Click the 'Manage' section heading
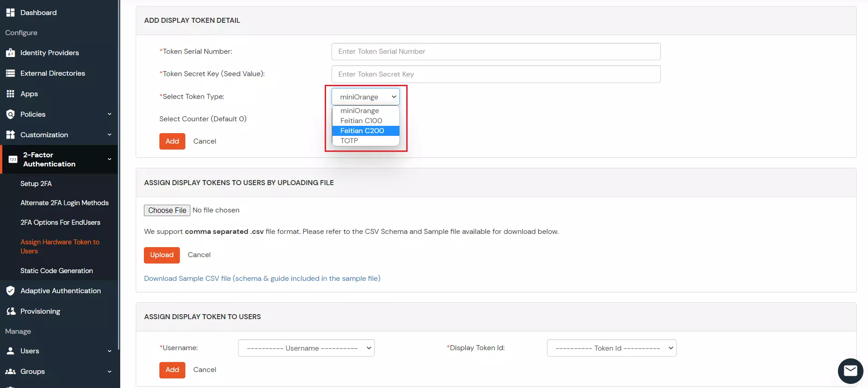 pos(18,331)
